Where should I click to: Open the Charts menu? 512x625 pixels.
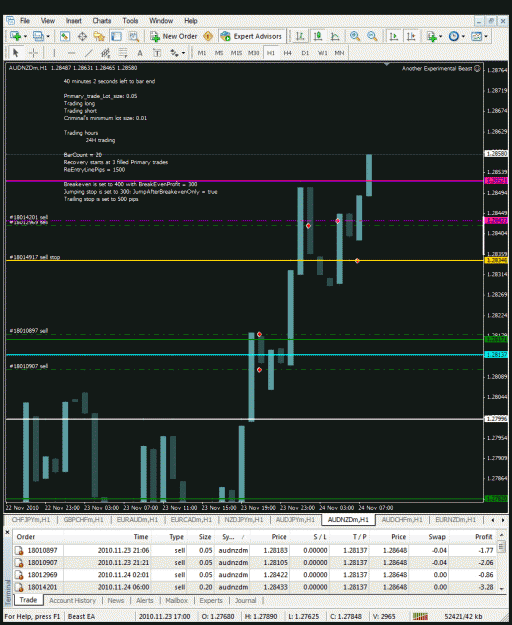(x=102, y=21)
